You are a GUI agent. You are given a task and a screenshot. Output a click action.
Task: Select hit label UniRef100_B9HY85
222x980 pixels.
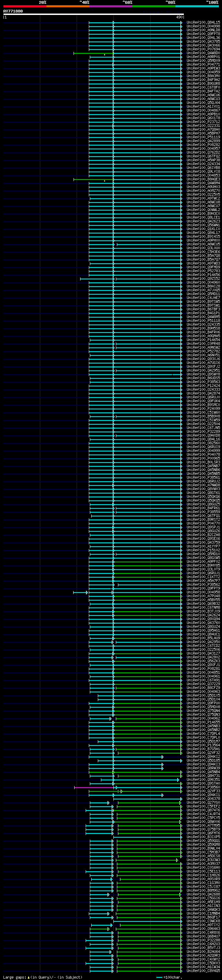tap(203, 565)
